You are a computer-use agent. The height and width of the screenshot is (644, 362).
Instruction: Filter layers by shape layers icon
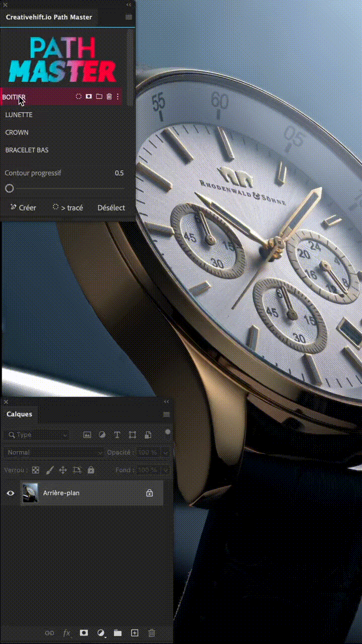coord(132,435)
